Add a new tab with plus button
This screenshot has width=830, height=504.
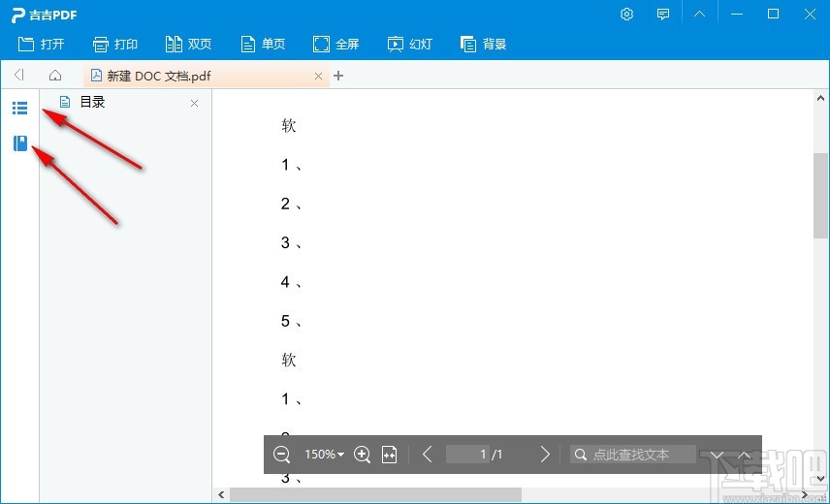tap(338, 77)
